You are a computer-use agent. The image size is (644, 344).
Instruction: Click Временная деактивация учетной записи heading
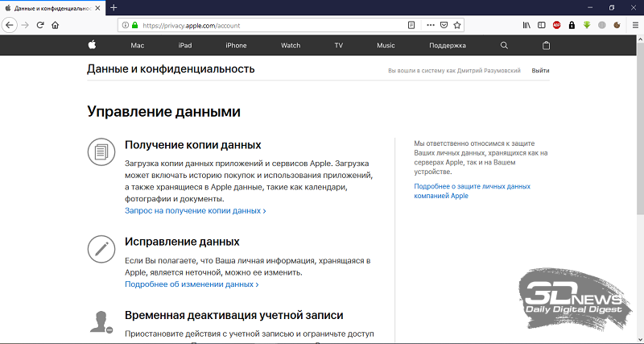click(233, 315)
